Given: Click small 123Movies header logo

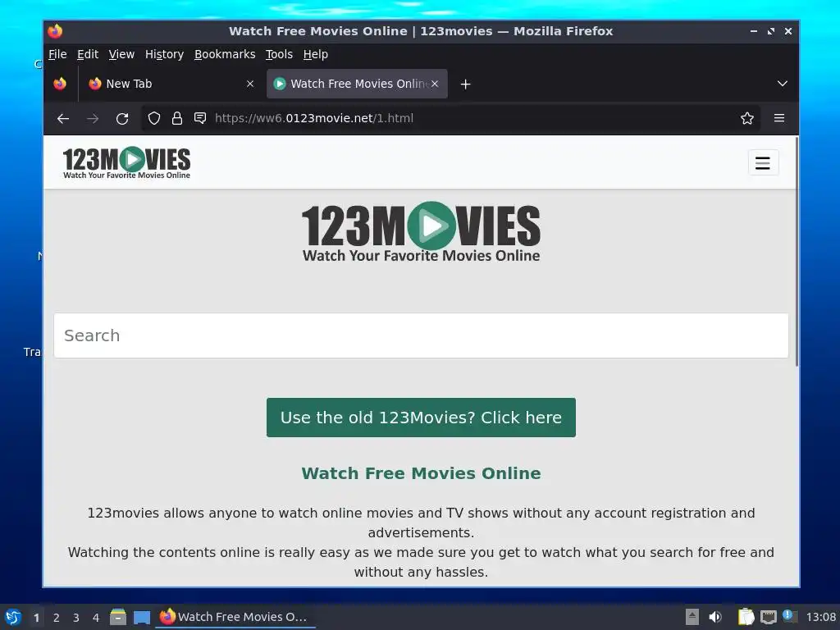Looking at the screenshot, I should 126,162.
